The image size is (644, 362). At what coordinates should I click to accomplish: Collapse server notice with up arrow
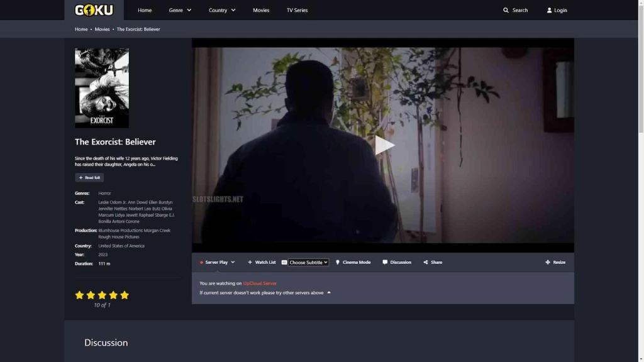(x=328, y=293)
